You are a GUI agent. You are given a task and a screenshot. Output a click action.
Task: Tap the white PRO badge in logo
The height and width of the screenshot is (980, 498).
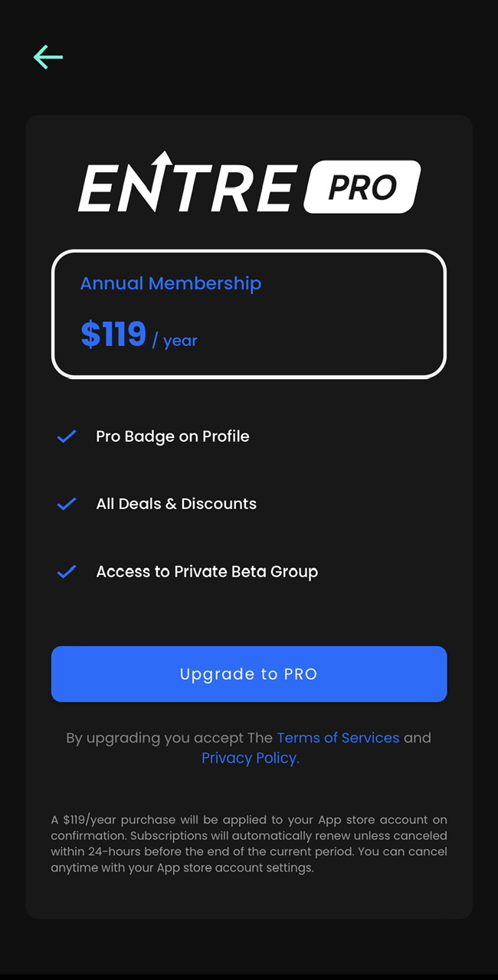click(x=362, y=187)
